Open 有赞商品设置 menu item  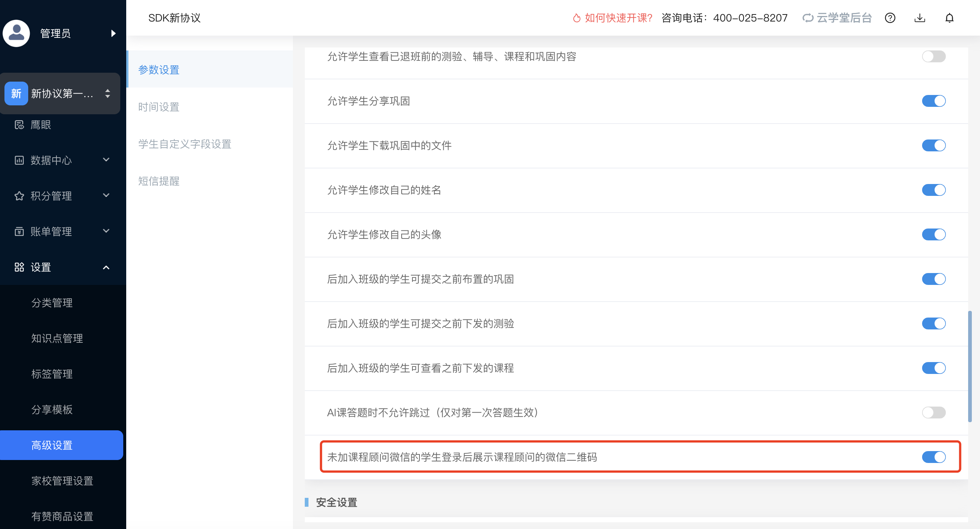point(63,516)
